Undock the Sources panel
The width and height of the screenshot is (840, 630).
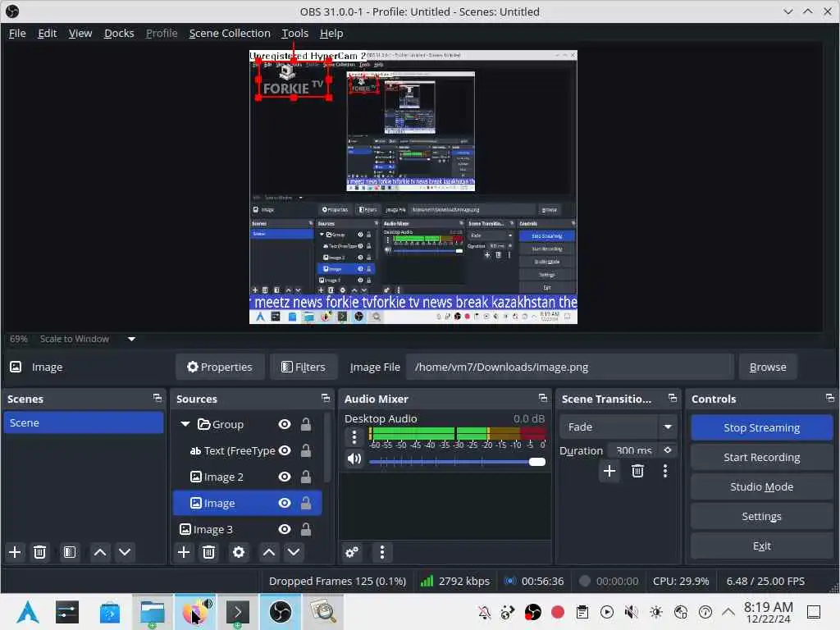pyautogui.click(x=326, y=398)
